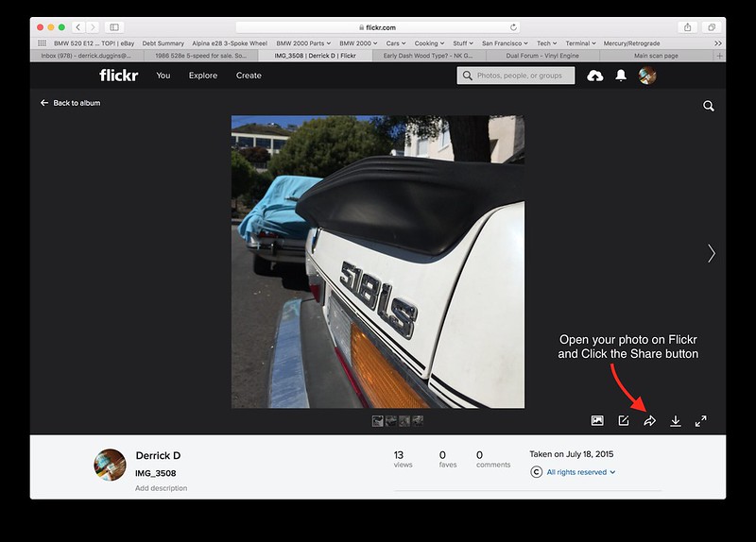This screenshot has height=542, width=756.
Task: Click the add-to-photostream image icon
Action: coord(597,421)
